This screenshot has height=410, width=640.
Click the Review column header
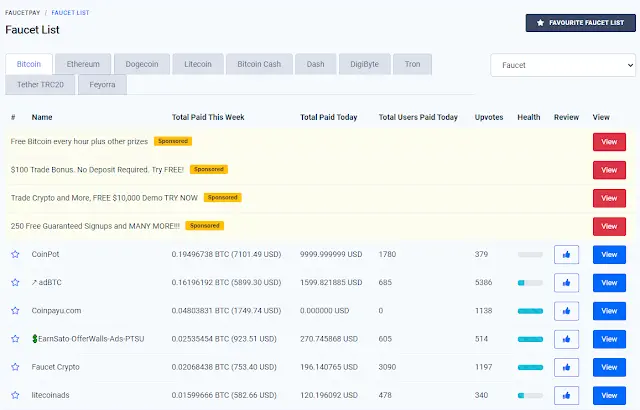(x=566, y=117)
